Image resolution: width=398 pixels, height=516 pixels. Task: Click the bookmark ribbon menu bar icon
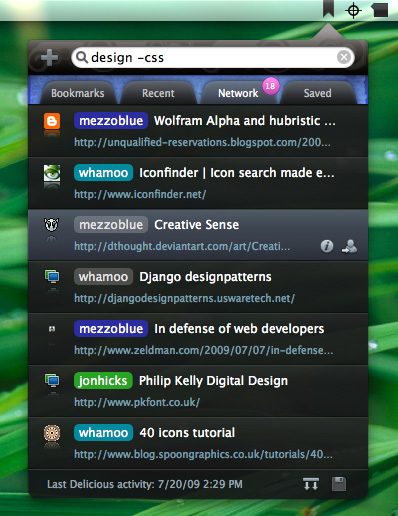[x=328, y=9]
